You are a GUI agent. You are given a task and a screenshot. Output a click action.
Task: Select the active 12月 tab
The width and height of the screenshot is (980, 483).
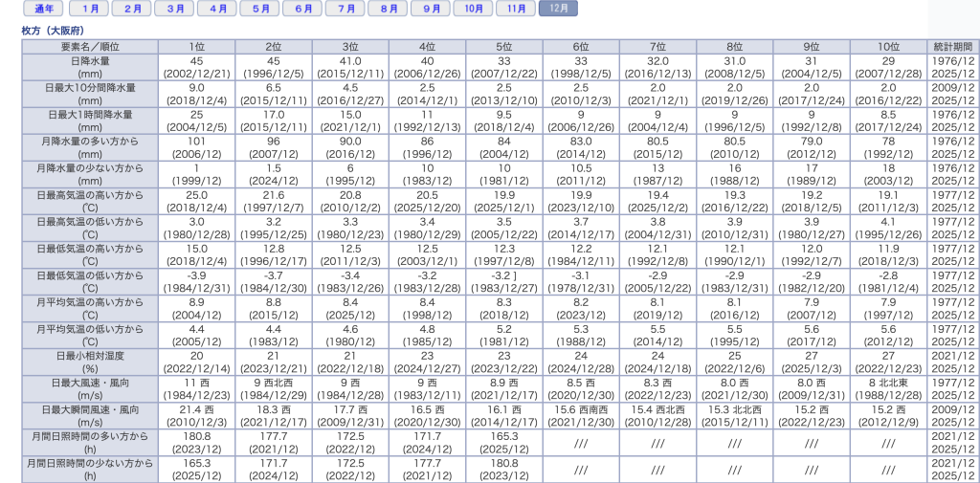click(x=559, y=9)
